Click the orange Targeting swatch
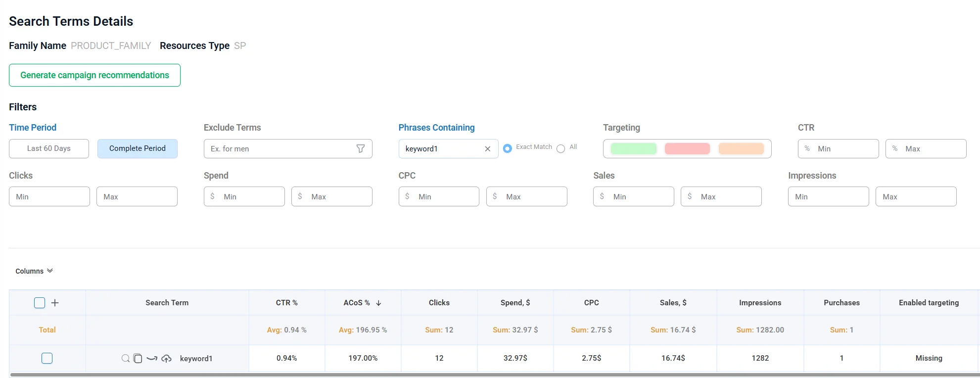The image size is (980, 378). click(741, 148)
